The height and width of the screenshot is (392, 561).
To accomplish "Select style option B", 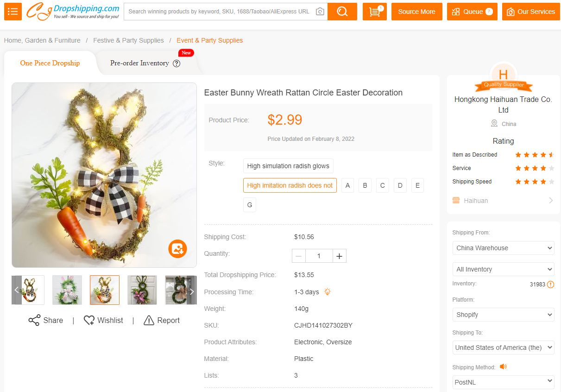I will [365, 185].
